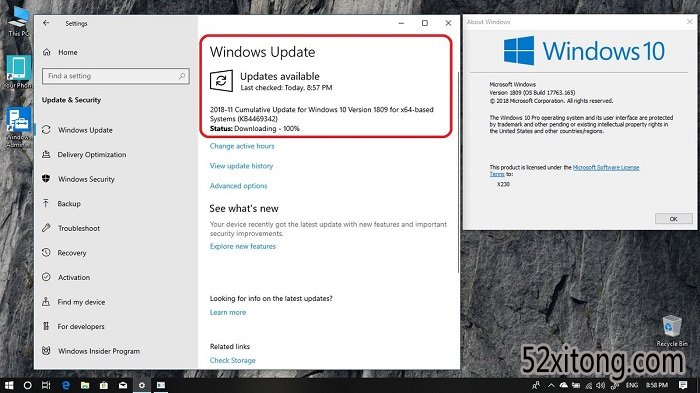Viewport: 700px width, 393px height.
Task: Click the Find a setting search box
Action: [x=116, y=76]
